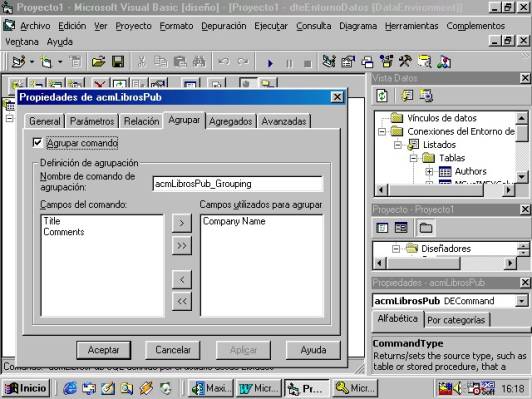532x399 pixels.
Task: Move the selected field with the > button
Action: tap(182, 223)
